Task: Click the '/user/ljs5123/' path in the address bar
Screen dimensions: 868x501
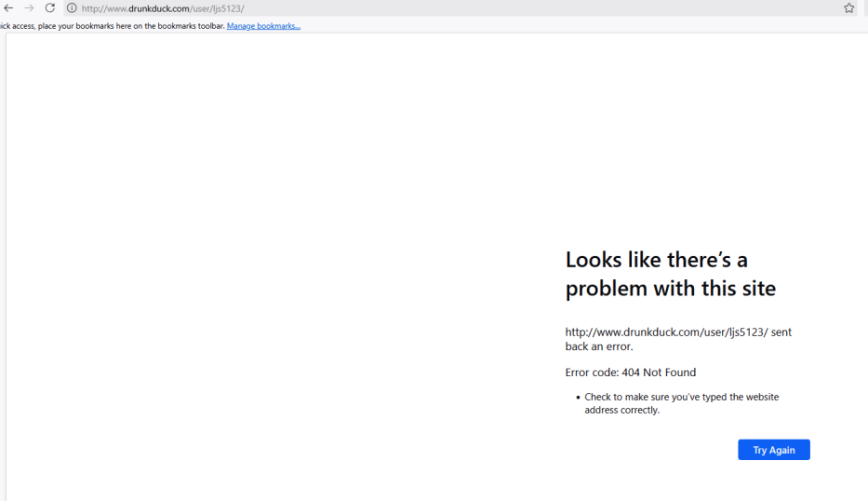Action: tap(217, 8)
